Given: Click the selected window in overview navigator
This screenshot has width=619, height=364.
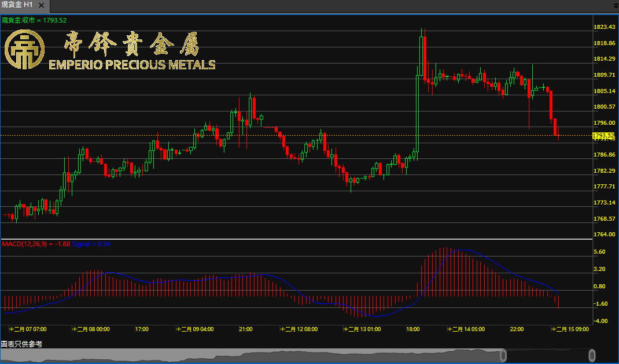Looking at the screenshot, I should pyautogui.click(x=547, y=355).
